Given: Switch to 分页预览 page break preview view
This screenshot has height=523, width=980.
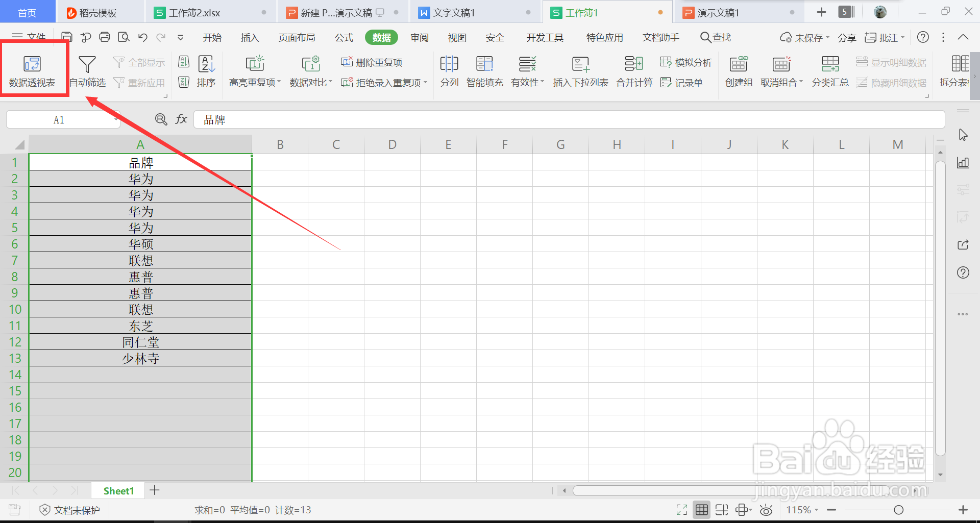Looking at the screenshot, I should [x=722, y=509].
